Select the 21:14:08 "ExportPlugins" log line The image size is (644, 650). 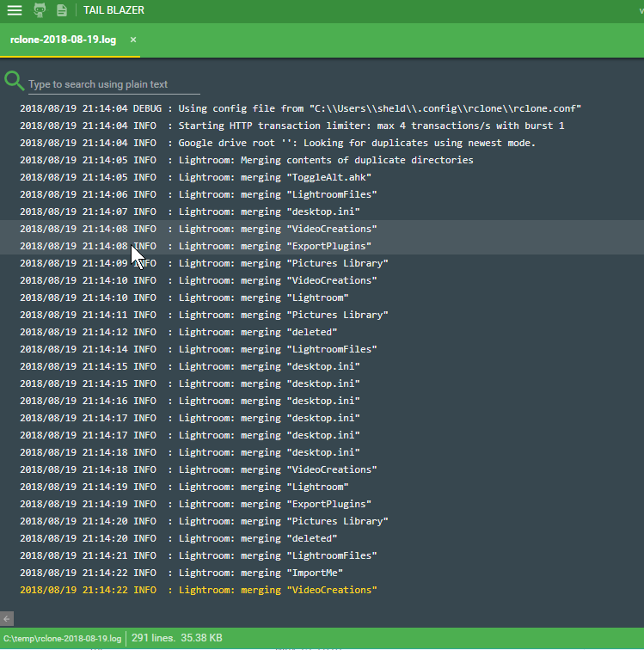tap(196, 246)
